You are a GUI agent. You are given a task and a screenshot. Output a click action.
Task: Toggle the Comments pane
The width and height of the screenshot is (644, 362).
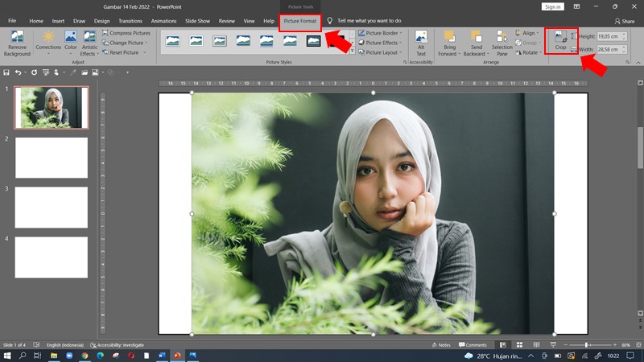coord(473,345)
